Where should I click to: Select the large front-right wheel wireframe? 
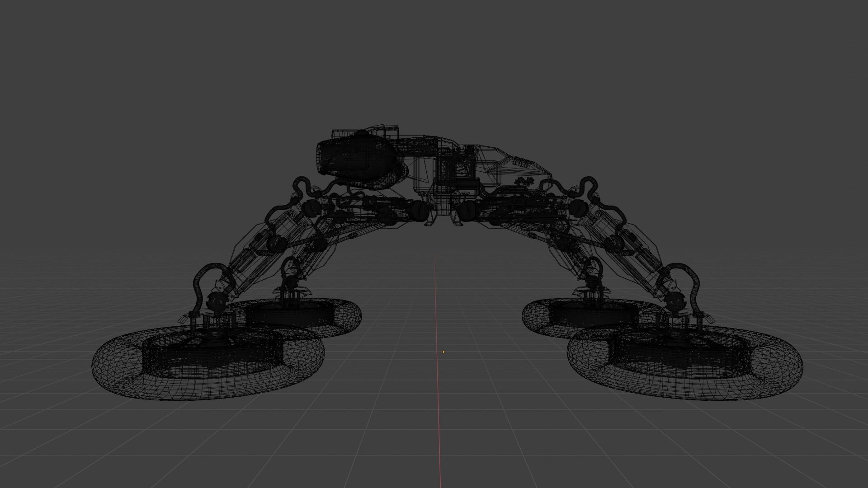point(684,362)
